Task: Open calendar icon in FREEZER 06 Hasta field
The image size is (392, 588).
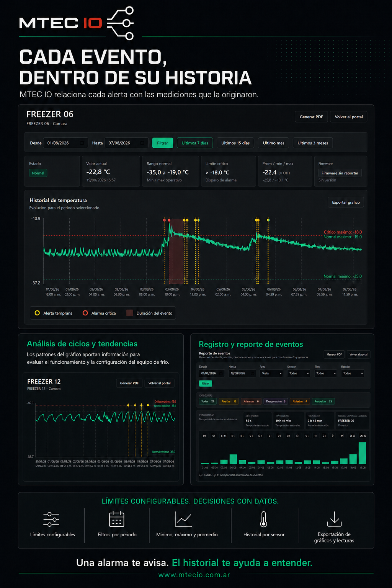Action: 142,143
